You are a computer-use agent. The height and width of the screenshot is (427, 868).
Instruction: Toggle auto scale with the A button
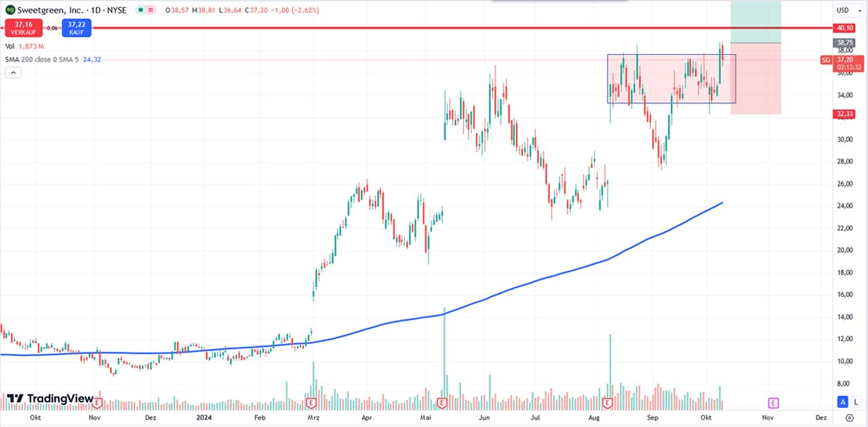click(843, 402)
